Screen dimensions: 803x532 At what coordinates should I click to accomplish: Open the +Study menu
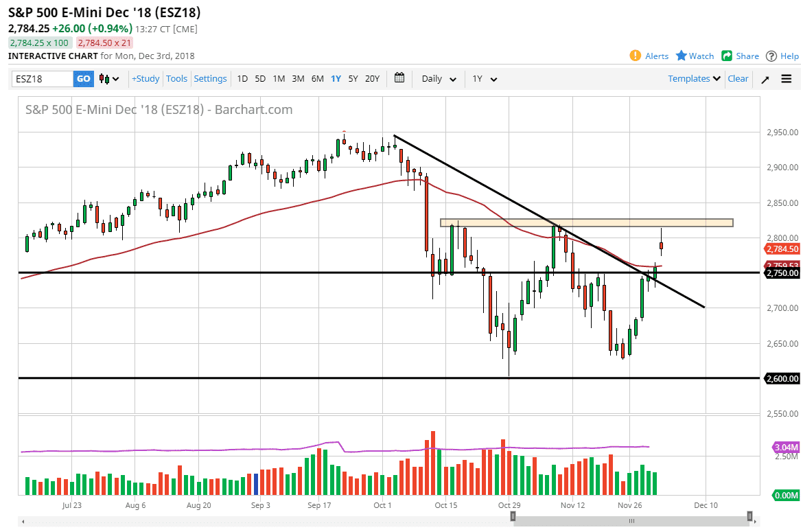(146, 79)
